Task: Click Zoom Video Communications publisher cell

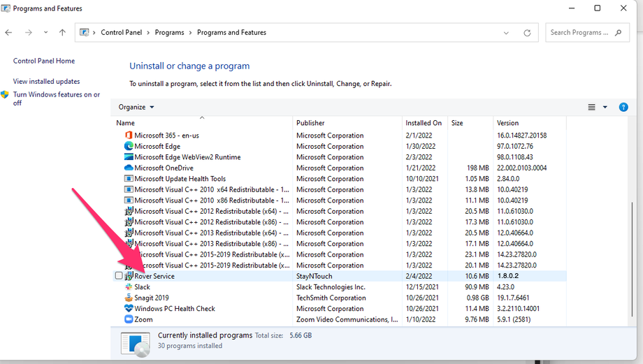Action: coord(347,319)
